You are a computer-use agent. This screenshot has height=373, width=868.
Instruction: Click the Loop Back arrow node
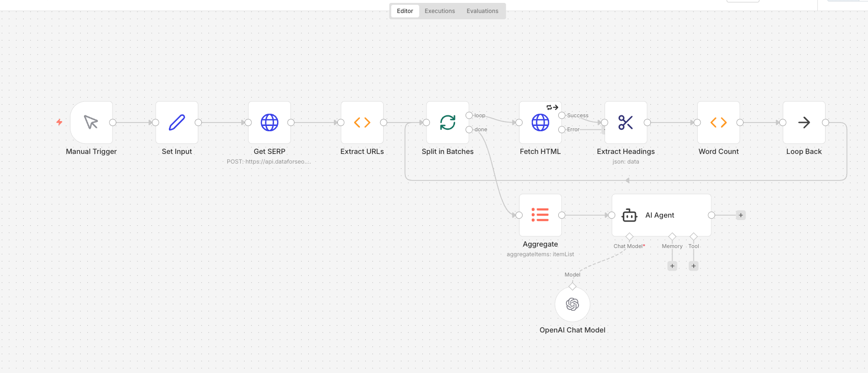pos(804,123)
